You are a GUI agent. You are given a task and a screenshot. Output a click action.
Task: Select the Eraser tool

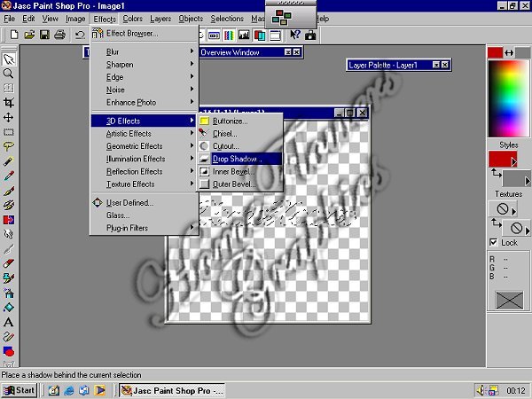tap(9, 263)
